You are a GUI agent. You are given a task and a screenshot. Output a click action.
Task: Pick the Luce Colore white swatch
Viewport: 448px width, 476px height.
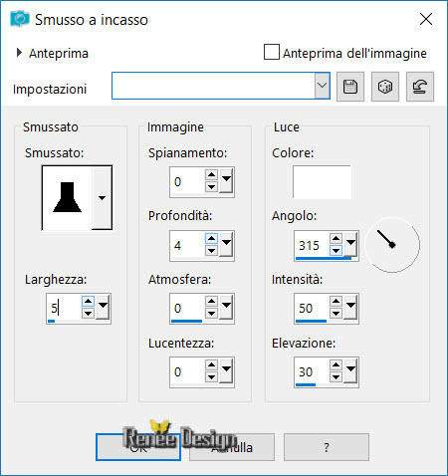pos(322,182)
